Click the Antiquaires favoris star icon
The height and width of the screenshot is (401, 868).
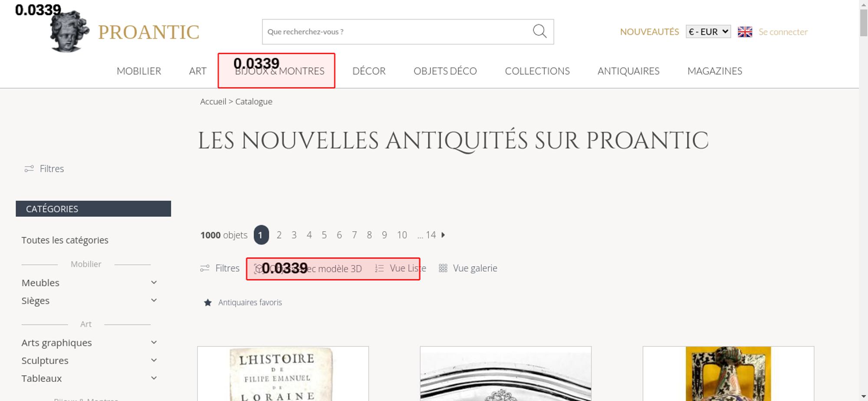coord(208,303)
